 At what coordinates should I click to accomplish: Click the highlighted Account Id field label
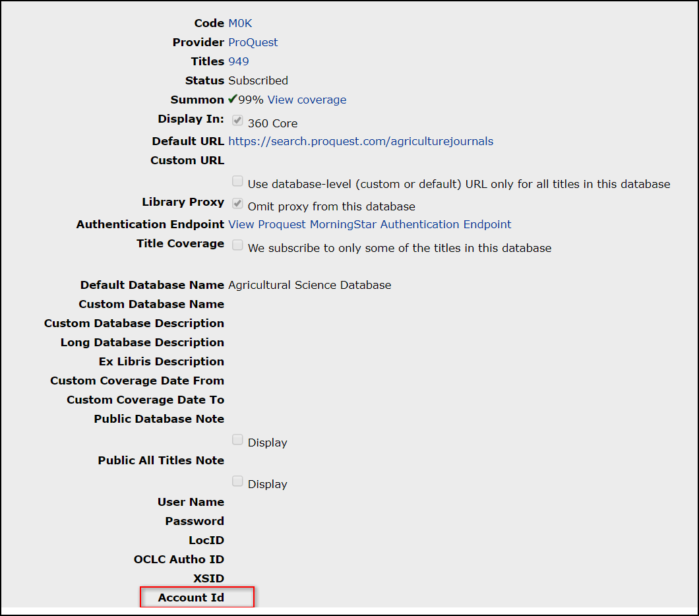tap(191, 598)
